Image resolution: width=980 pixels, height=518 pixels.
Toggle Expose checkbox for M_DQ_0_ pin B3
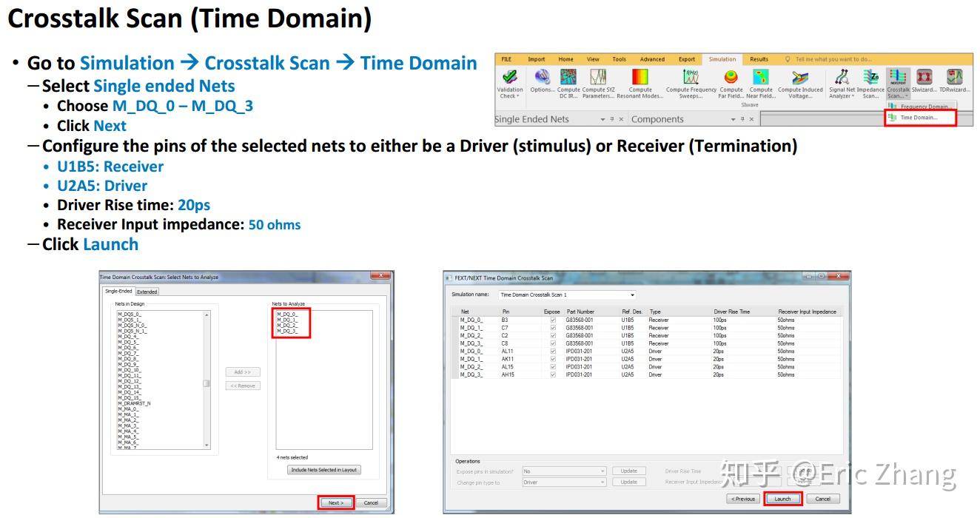tap(552, 320)
